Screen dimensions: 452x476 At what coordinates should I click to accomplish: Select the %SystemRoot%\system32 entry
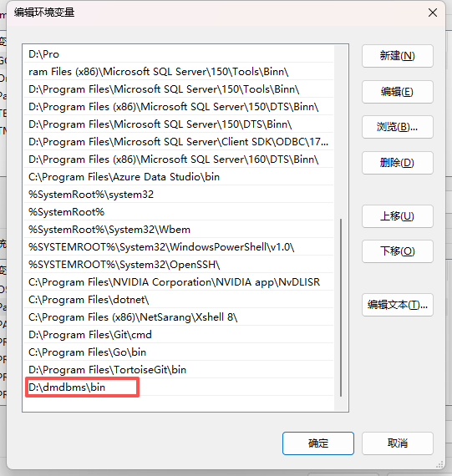[x=179, y=195]
